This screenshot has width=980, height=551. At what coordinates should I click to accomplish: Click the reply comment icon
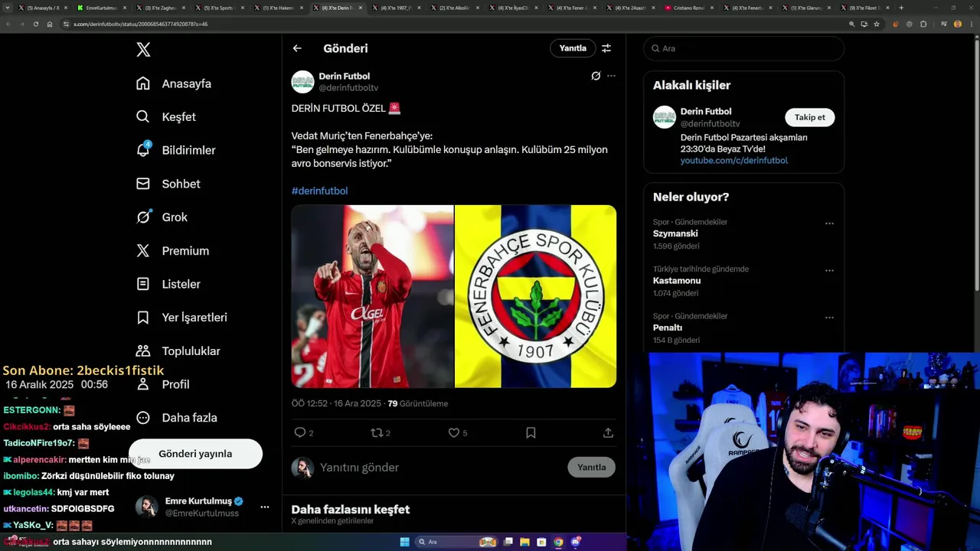click(x=300, y=432)
